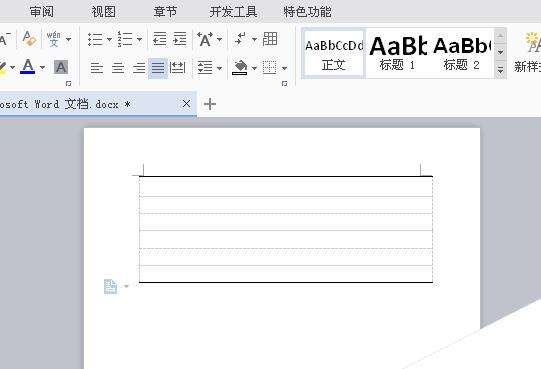541x369 pixels.
Task: Open the shading color dropdown
Action: coord(254,68)
